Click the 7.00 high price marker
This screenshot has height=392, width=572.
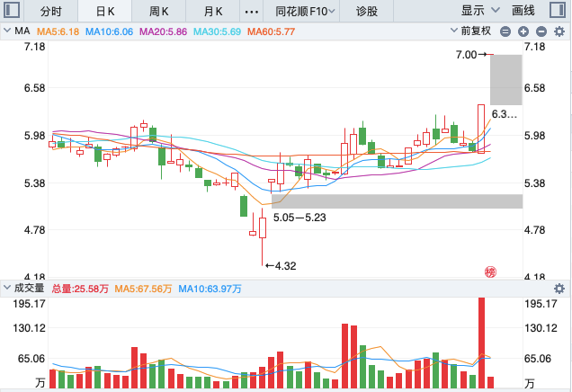tap(471, 55)
